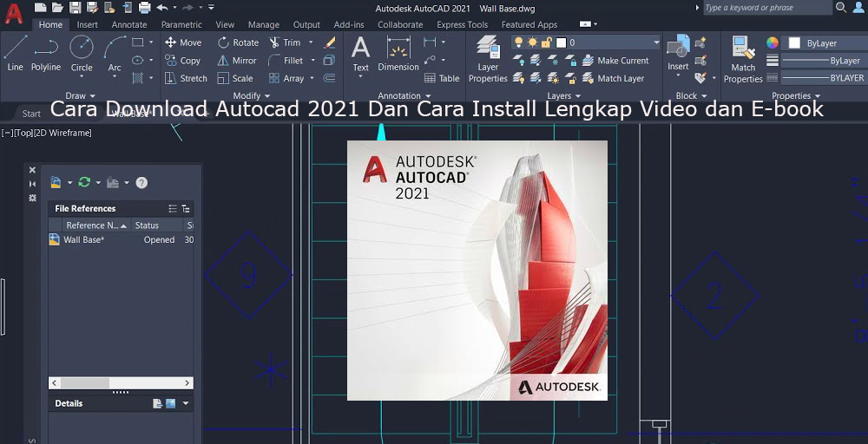The width and height of the screenshot is (868, 444).
Task: Click Match Layer button
Action: click(x=613, y=78)
